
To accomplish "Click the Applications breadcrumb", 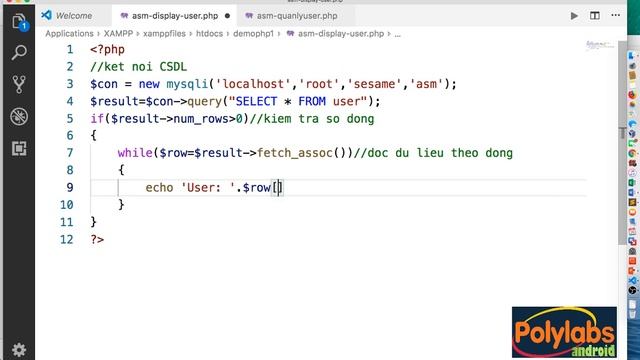I will pyautogui.click(x=69, y=34).
